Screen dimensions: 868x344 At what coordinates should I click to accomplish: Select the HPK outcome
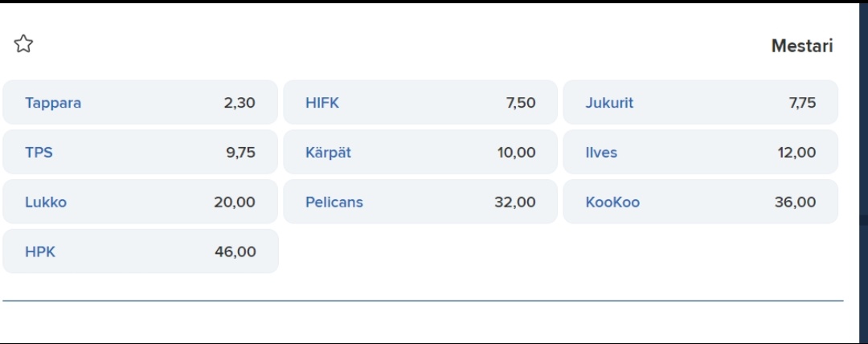(x=141, y=252)
